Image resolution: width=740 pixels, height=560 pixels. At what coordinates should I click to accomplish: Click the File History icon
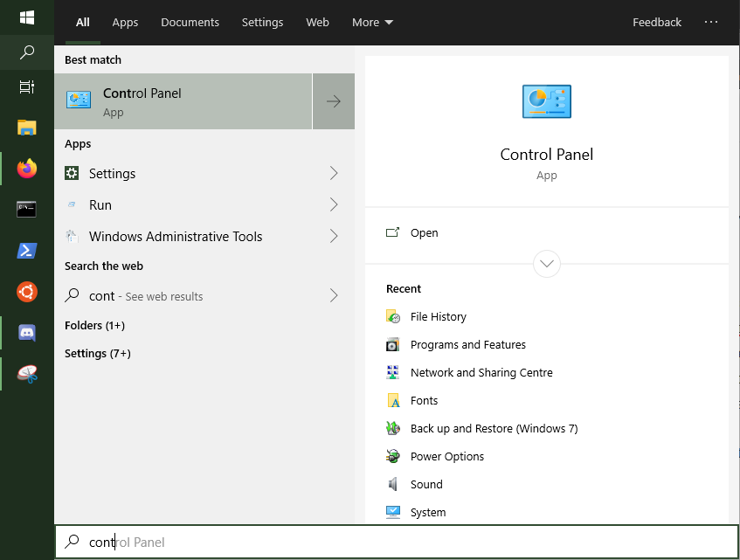pyautogui.click(x=393, y=316)
